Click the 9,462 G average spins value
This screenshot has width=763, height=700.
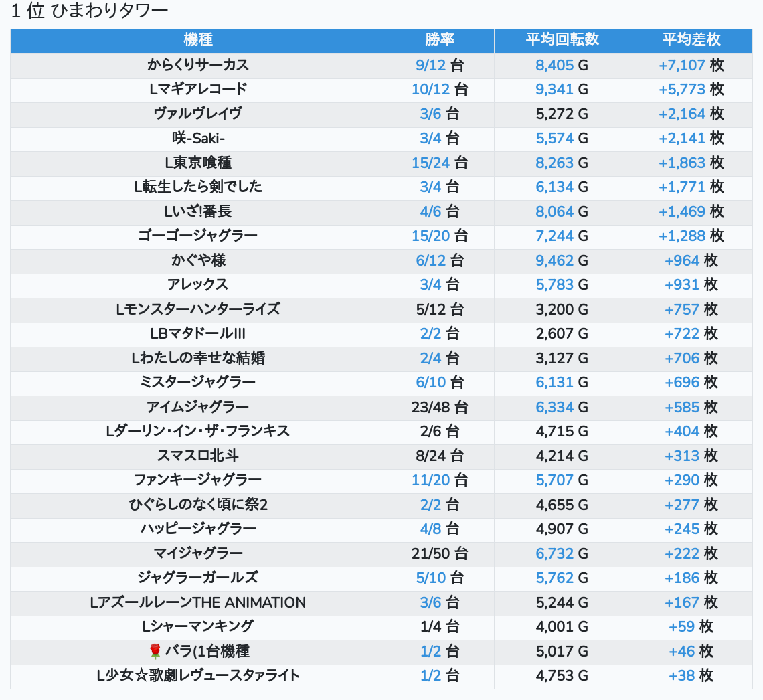click(x=562, y=261)
